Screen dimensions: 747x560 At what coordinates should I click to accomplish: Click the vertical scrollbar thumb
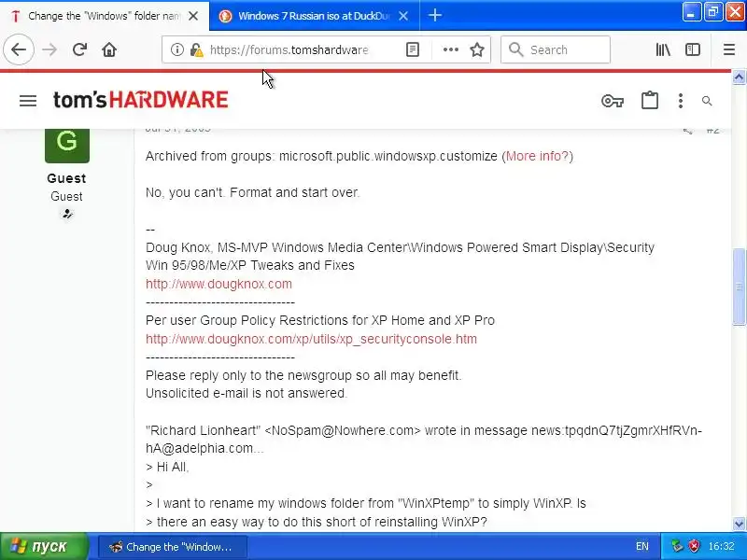coord(739,287)
